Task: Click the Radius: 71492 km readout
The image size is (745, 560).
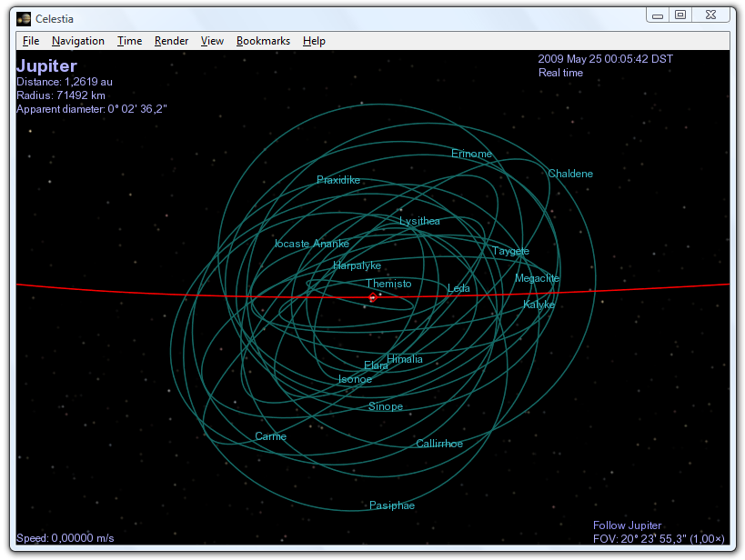Action: 60,95
